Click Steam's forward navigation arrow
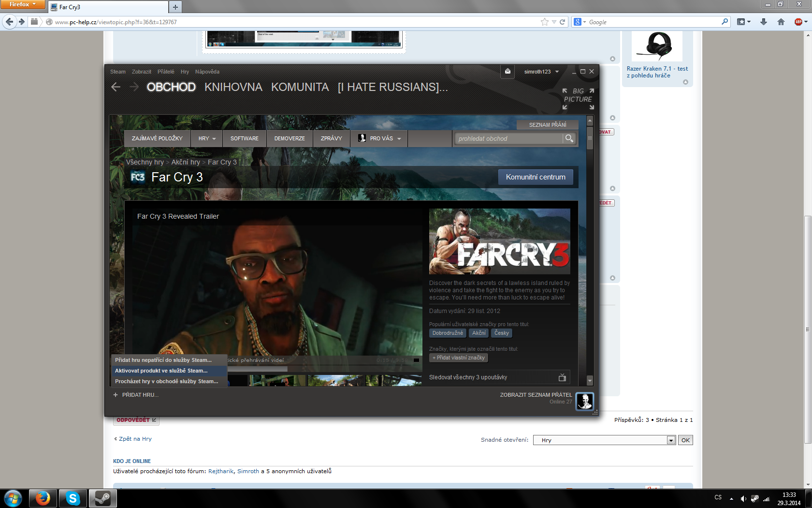The height and width of the screenshot is (508, 812). (x=134, y=87)
